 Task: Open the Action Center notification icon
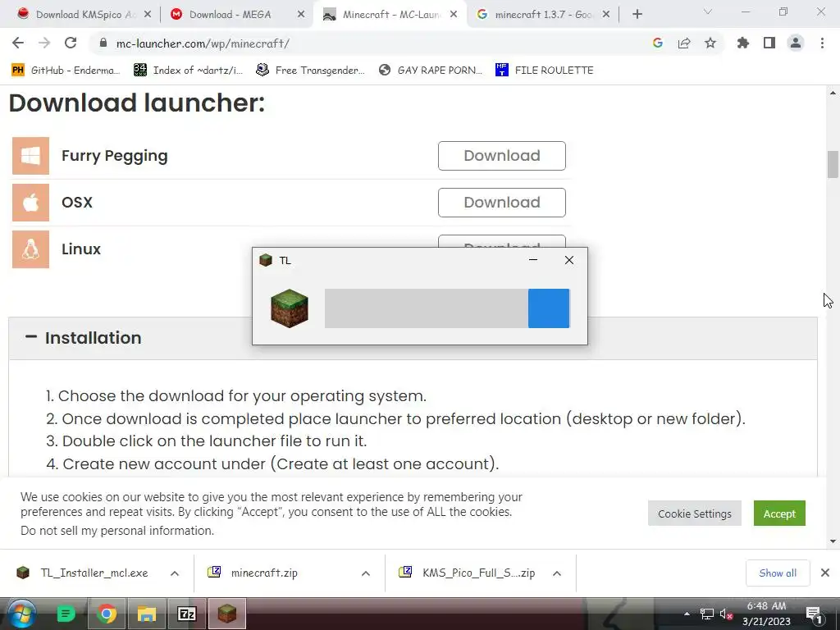tap(814, 614)
